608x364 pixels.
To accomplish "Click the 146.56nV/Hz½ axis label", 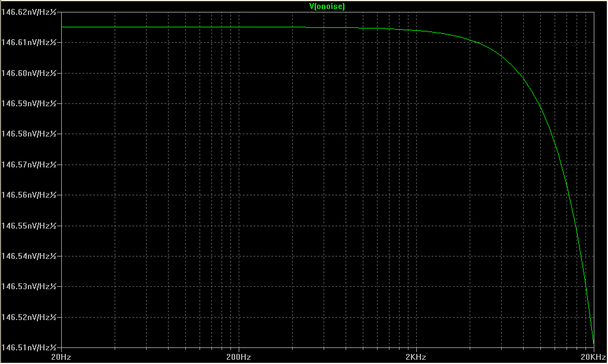I will [29, 195].
